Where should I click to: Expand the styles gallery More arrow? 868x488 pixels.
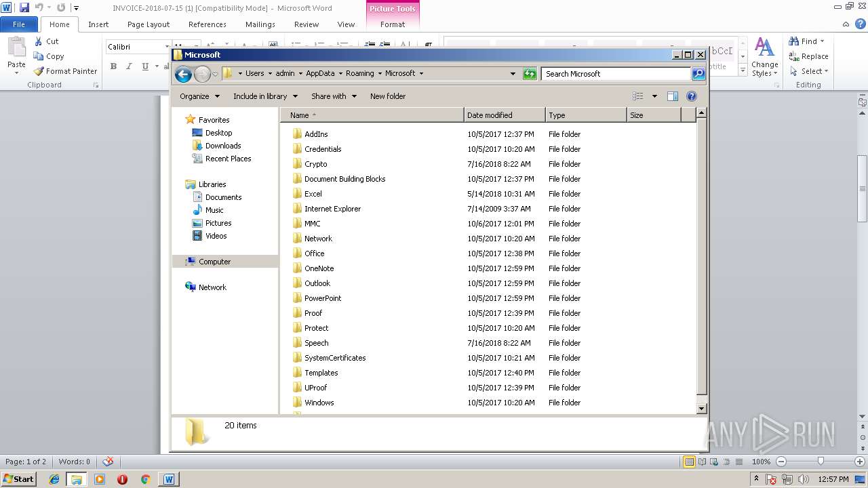[x=743, y=71]
